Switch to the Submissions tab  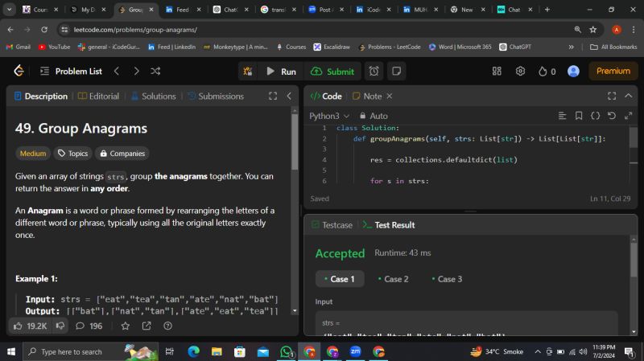216,96
